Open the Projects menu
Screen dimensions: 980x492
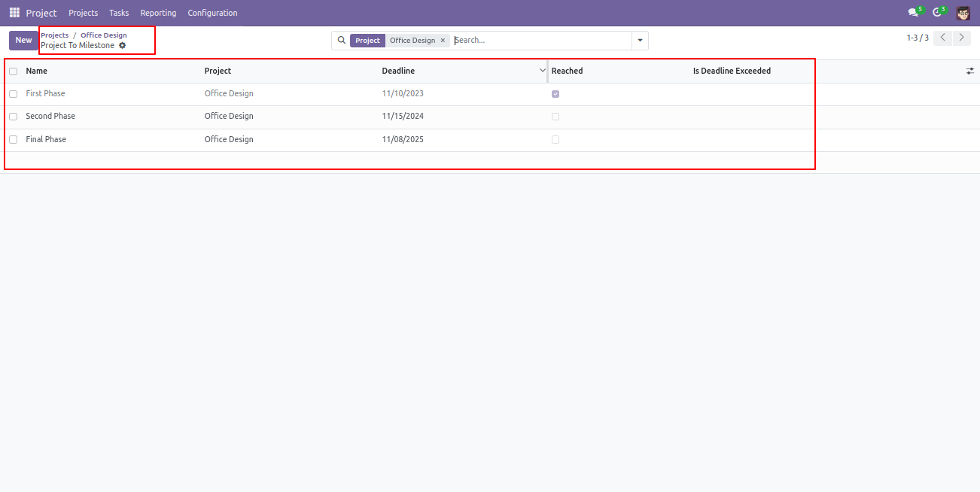click(x=83, y=13)
